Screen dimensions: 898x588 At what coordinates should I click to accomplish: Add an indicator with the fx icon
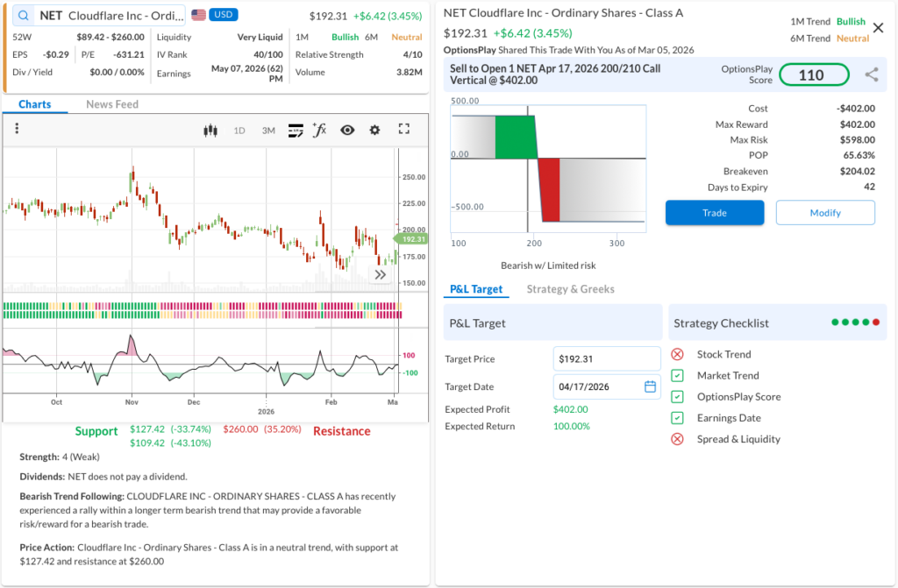[320, 130]
